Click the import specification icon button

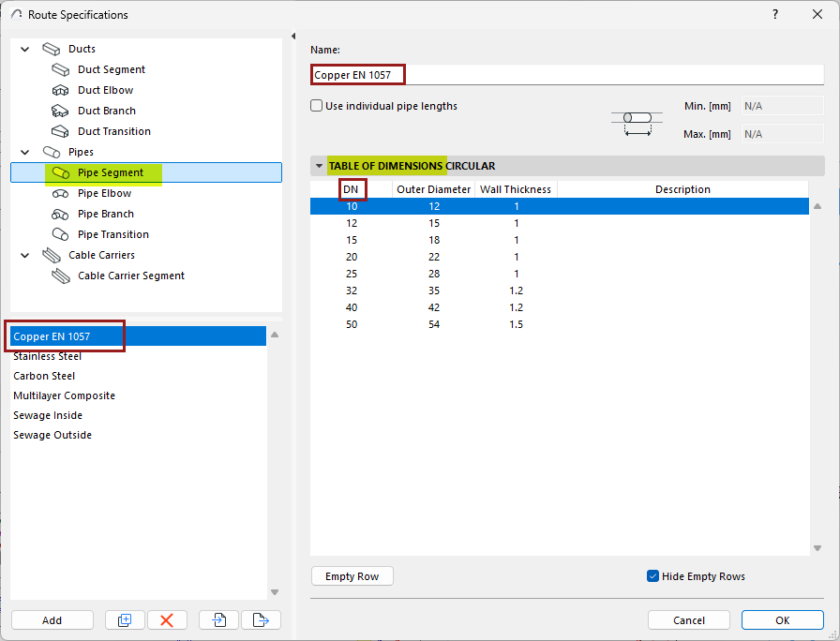click(x=218, y=620)
